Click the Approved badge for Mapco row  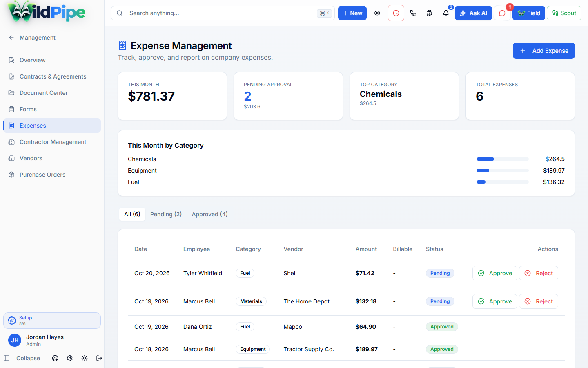click(442, 327)
